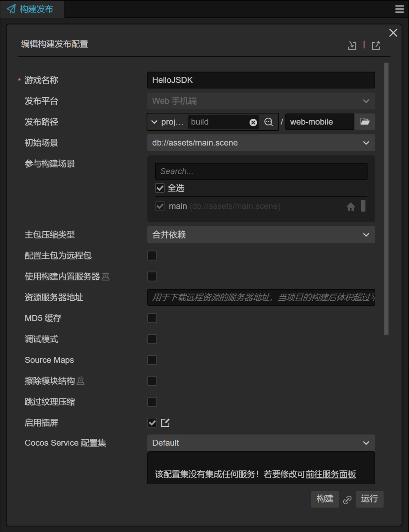The width and height of the screenshot is (409, 532).
Task: Enable 调试模式 checkbox
Action: 152,339
